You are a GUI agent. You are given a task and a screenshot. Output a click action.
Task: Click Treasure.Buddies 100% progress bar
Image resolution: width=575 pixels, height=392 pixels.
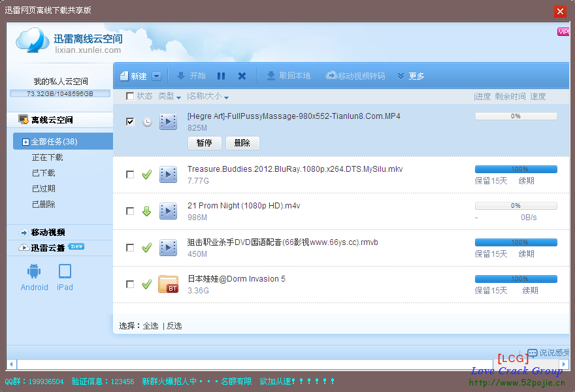point(516,169)
